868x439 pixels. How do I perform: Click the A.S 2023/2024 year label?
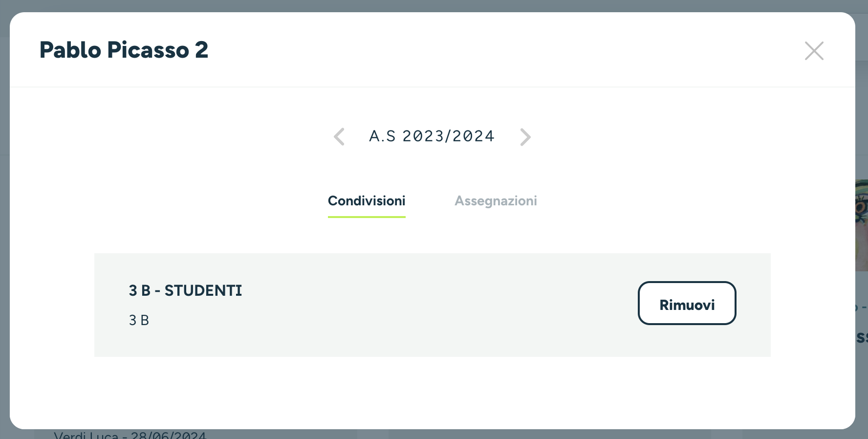click(432, 136)
